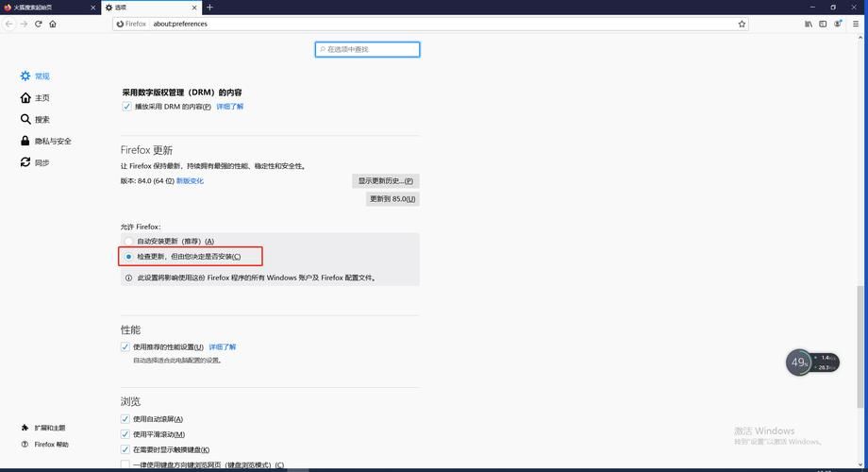Image resolution: width=868 pixels, height=472 pixels.
Task: Click the 浏览 section heading
Action: pos(130,401)
